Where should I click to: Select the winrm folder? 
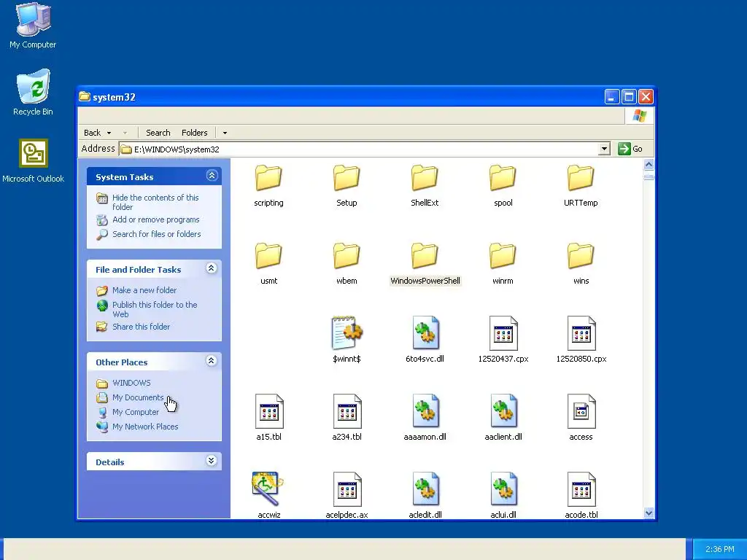[503, 264]
